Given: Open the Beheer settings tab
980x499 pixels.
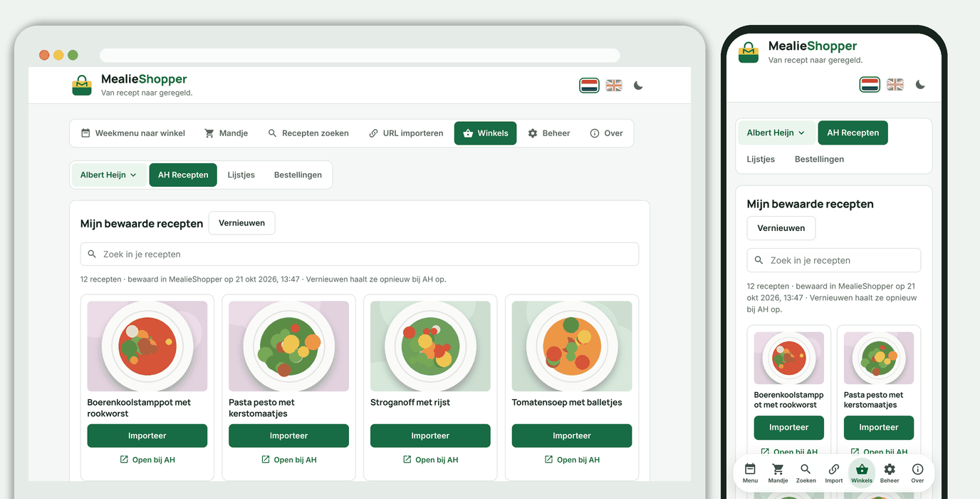Looking at the screenshot, I should tap(549, 133).
